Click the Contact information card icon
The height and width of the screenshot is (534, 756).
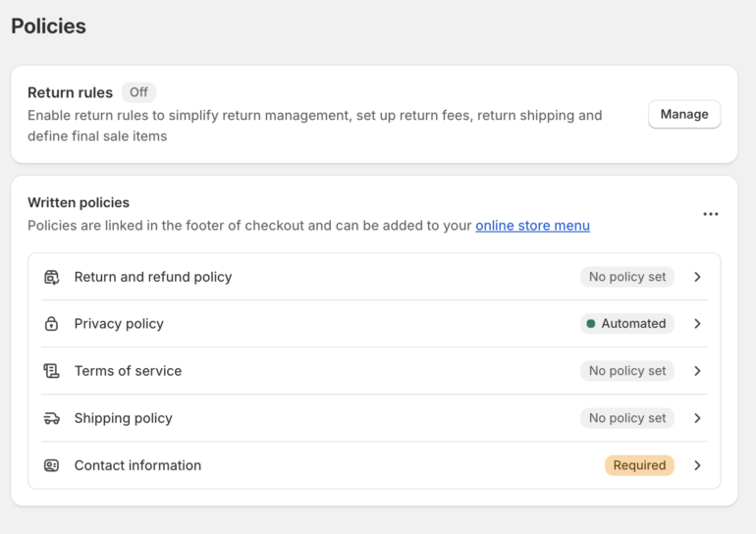[x=52, y=465]
